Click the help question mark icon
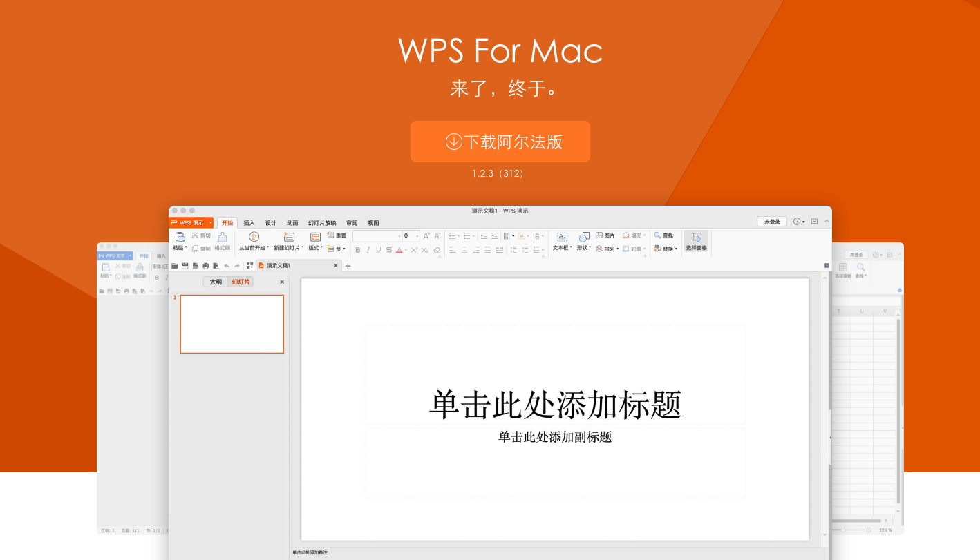980x560 pixels. pos(797,222)
